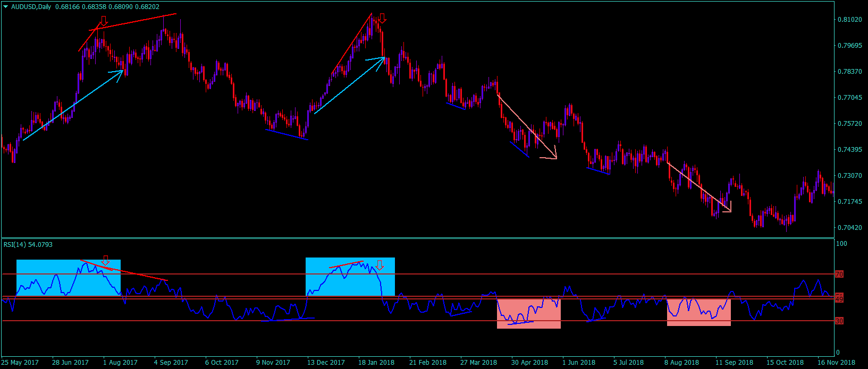Click the RSI 30 level label
Viewport: 868px width, 369px height.
[839, 321]
